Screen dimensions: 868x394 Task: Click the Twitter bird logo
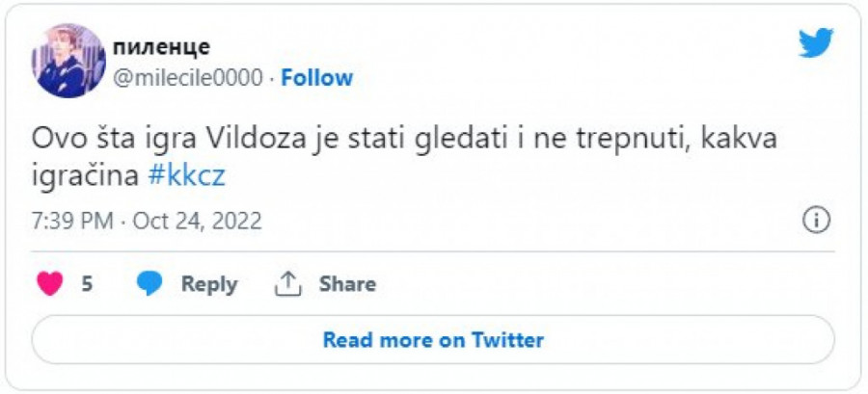(x=815, y=43)
